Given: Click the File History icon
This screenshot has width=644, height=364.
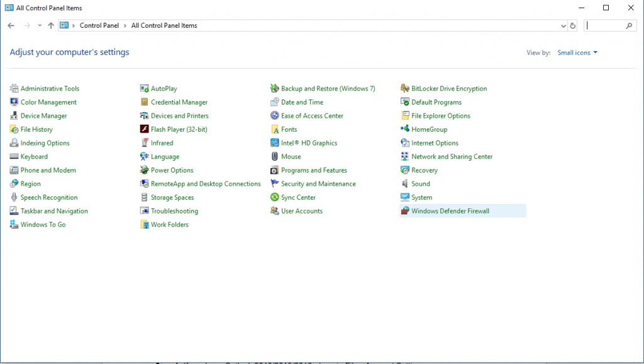Looking at the screenshot, I should pyautogui.click(x=14, y=129).
